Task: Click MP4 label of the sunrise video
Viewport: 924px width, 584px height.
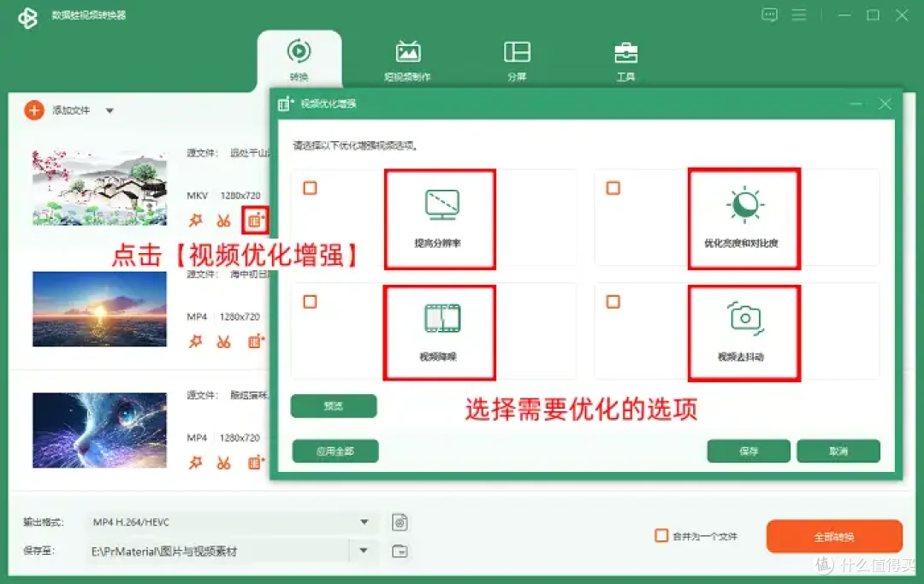Action: point(197,316)
